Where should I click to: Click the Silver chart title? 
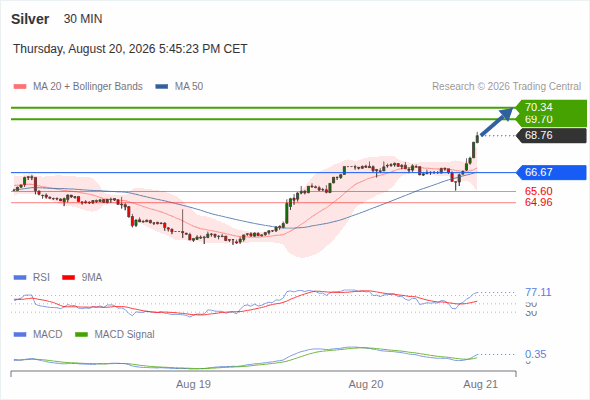30,19
